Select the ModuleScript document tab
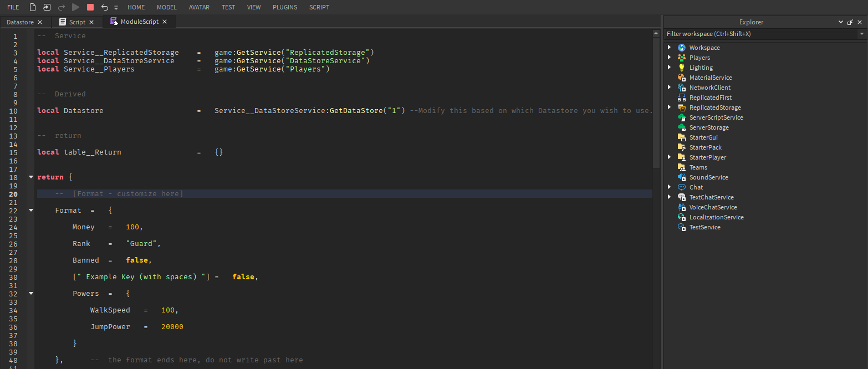This screenshot has width=868, height=369. click(140, 22)
